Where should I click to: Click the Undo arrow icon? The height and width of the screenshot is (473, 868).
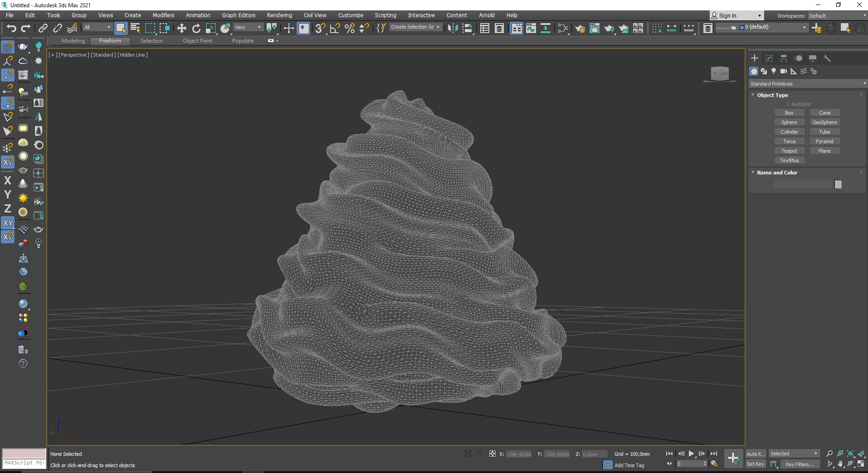click(11, 28)
